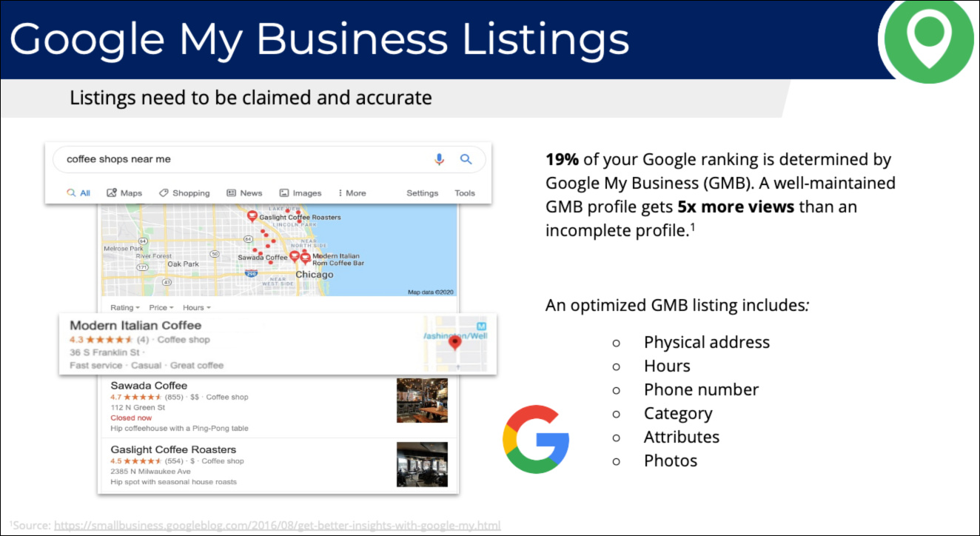Screen dimensions: 980x536
Task: Expand the Rating filter dropdown
Action: click(123, 307)
